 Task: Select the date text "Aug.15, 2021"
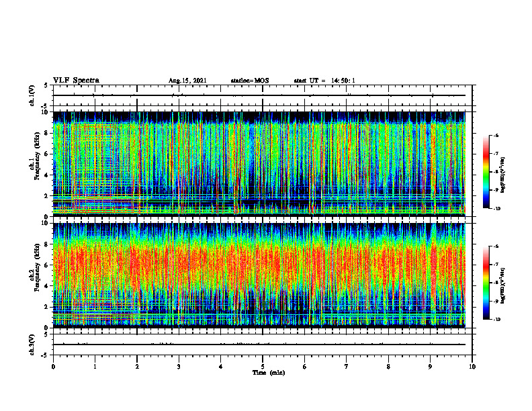coord(187,81)
